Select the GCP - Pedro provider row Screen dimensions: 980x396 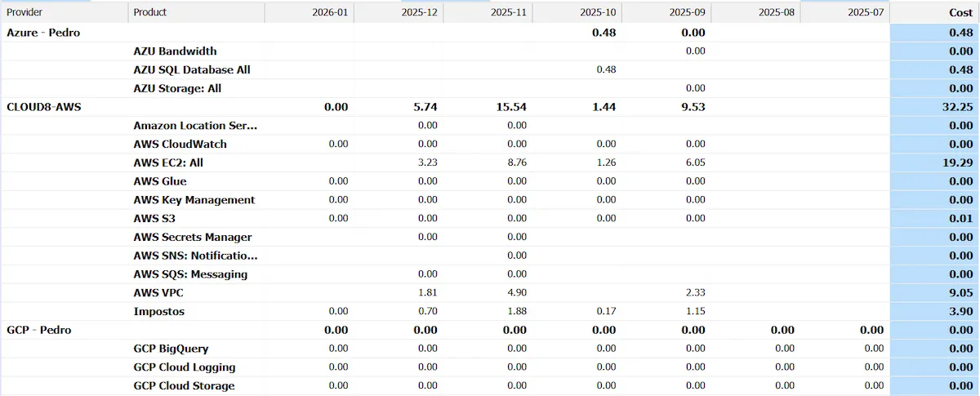(490, 330)
